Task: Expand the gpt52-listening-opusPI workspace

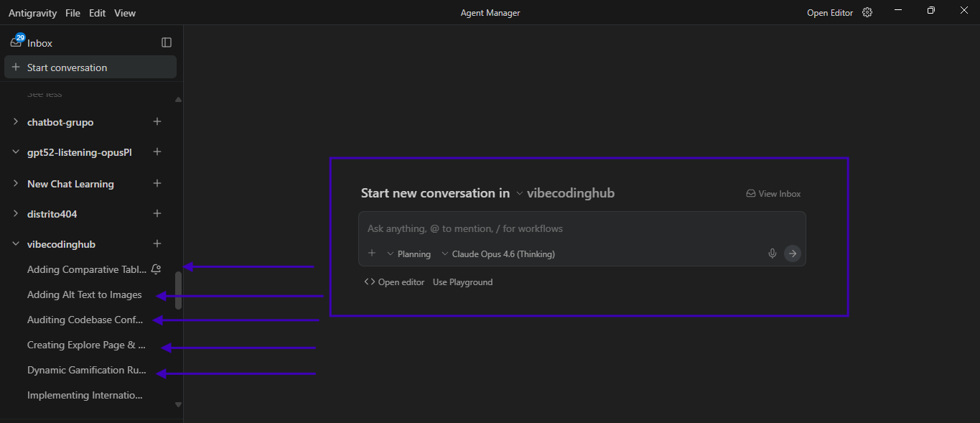Action: [x=16, y=152]
